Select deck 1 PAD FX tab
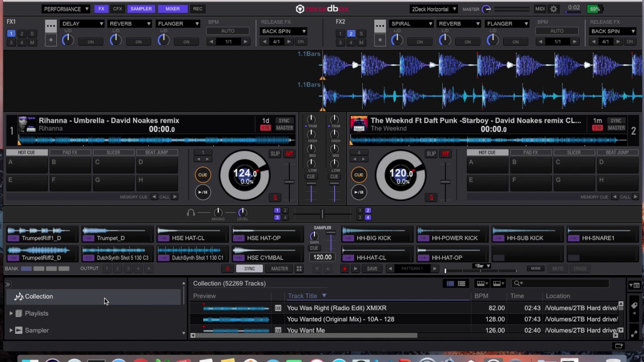 70,152
